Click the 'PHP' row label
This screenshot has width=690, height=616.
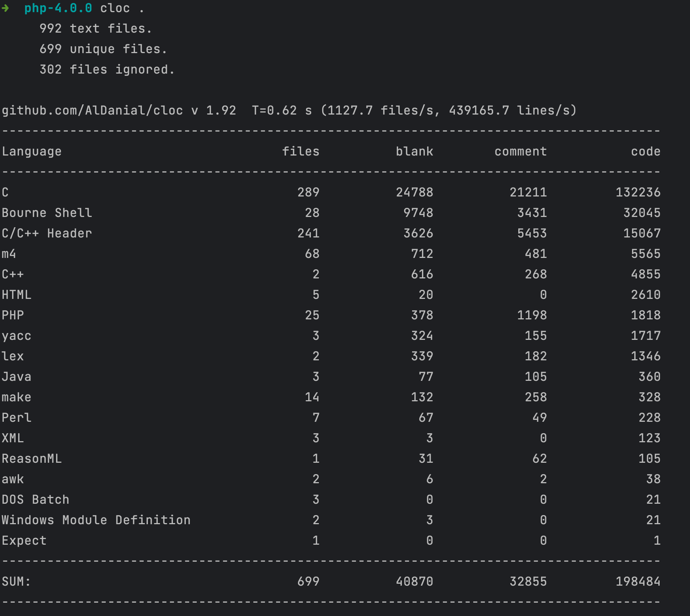(13, 315)
